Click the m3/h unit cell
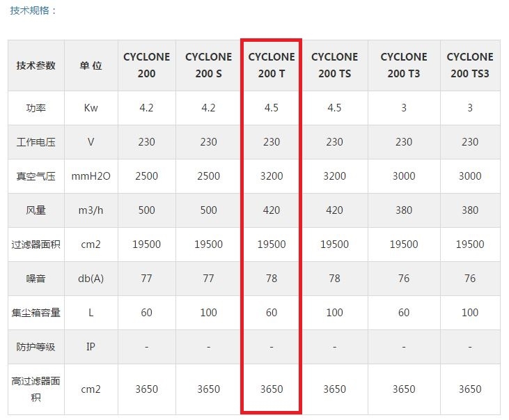The image size is (509, 420). pyautogui.click(x=91, y=210)
